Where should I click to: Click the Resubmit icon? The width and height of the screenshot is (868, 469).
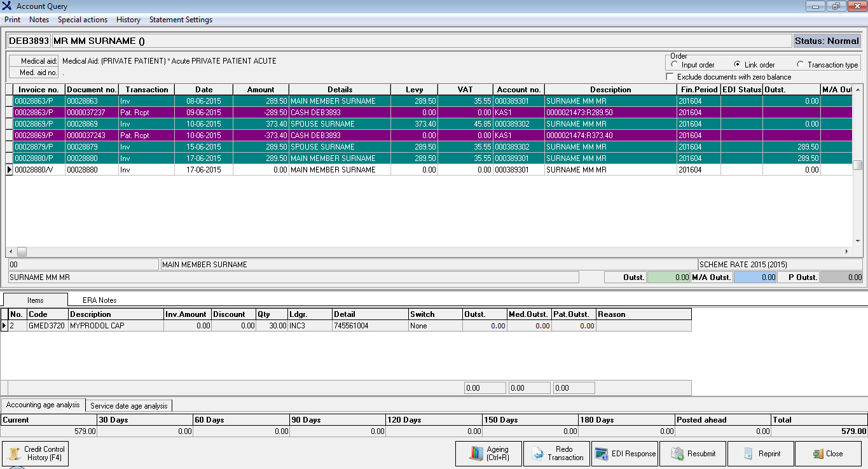[677, 454]
